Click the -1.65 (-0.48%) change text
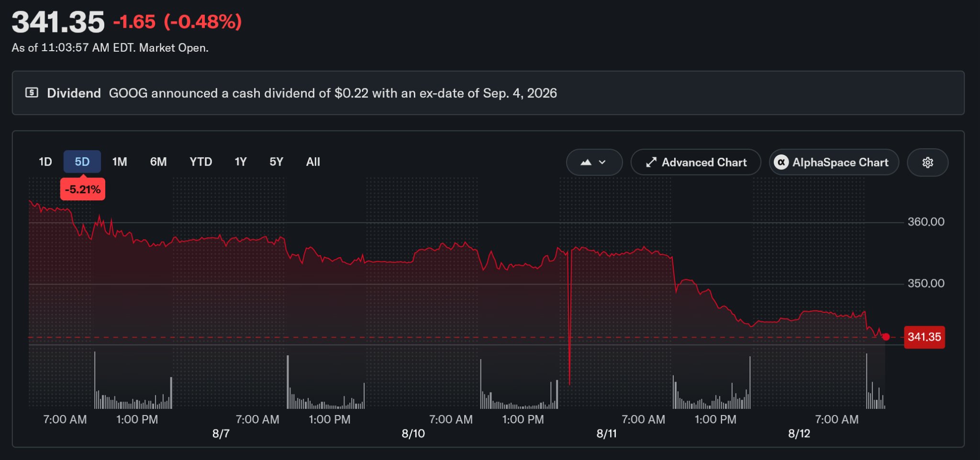980x460 pixels. point(178,22)
